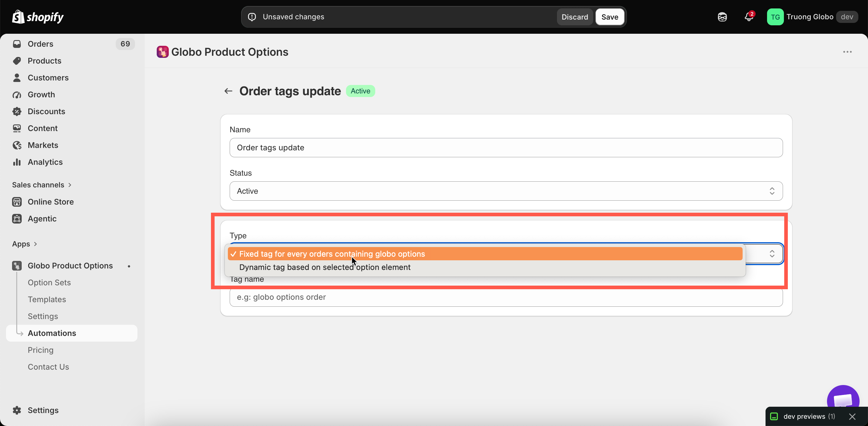Click the Active status badge near title
This screenshot has width=868, height=426.
[360, 91]
